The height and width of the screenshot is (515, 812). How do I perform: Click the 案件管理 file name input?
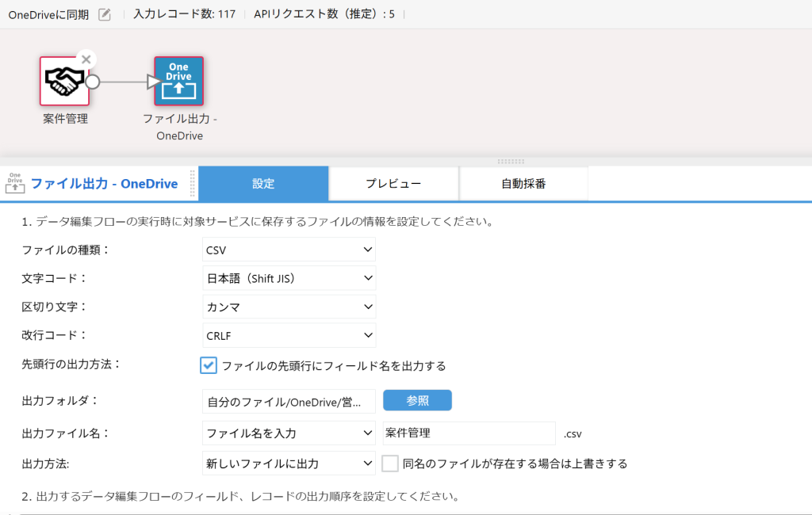pos(469,433)
